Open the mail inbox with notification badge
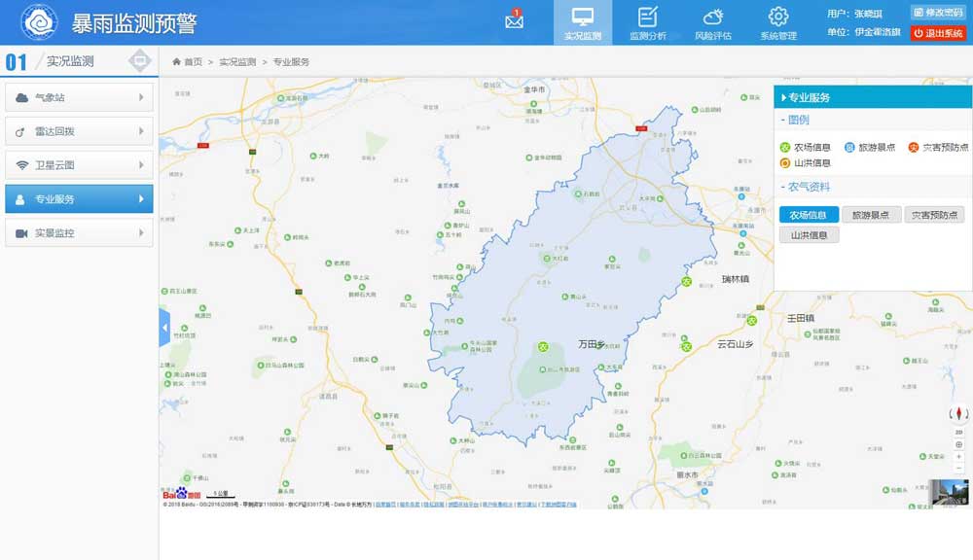This screenshot has height=560, width=973. pyautogui.click(x=514, y=20)
